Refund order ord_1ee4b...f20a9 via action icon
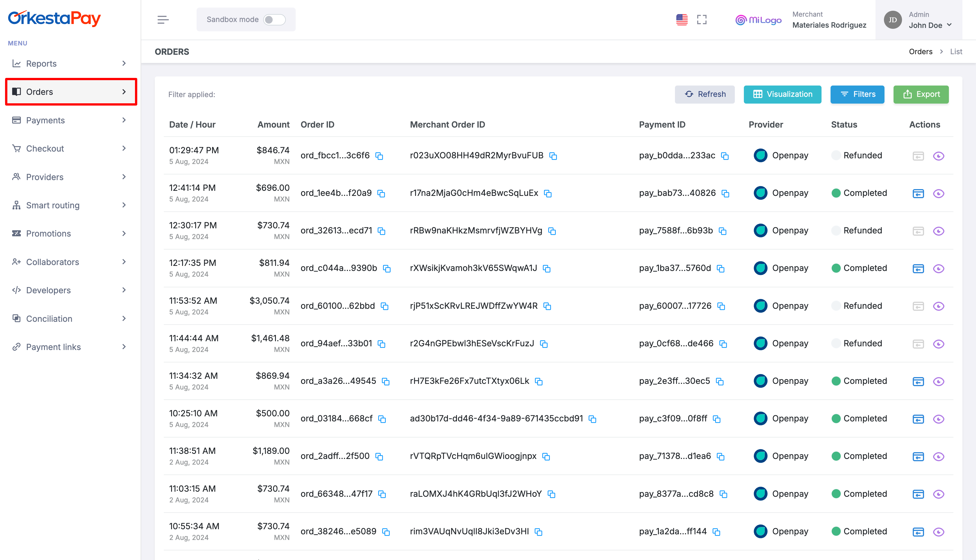The image size is (976, 560). 918,193
